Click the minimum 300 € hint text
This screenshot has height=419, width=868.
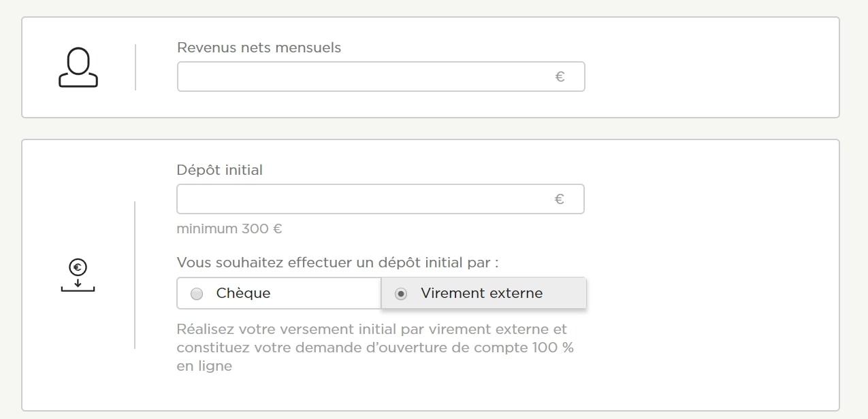229,229
